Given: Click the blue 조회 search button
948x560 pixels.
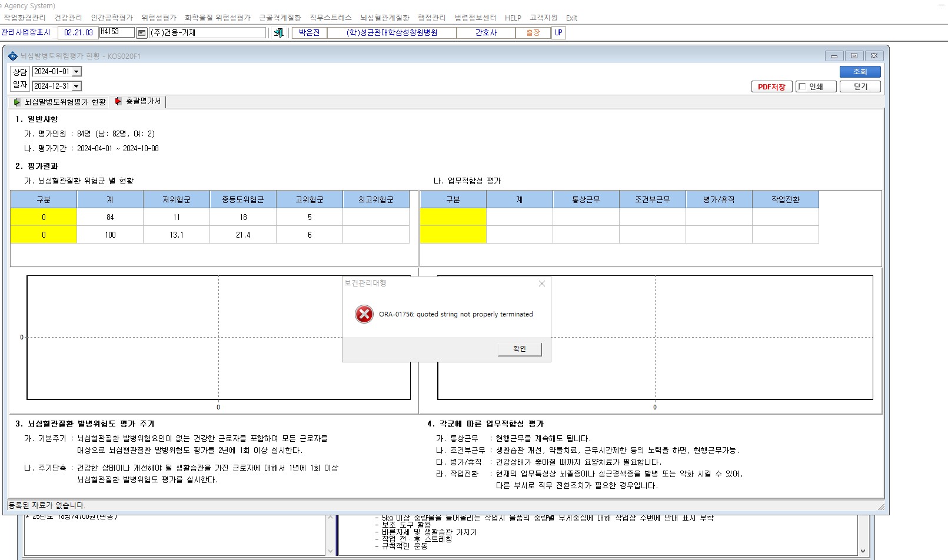Looking at the screenshot, I should coord(860,72).
